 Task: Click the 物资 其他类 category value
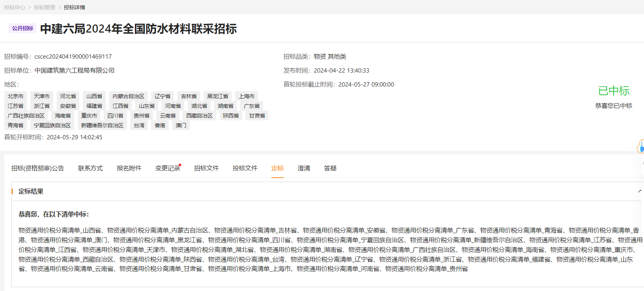330,57
